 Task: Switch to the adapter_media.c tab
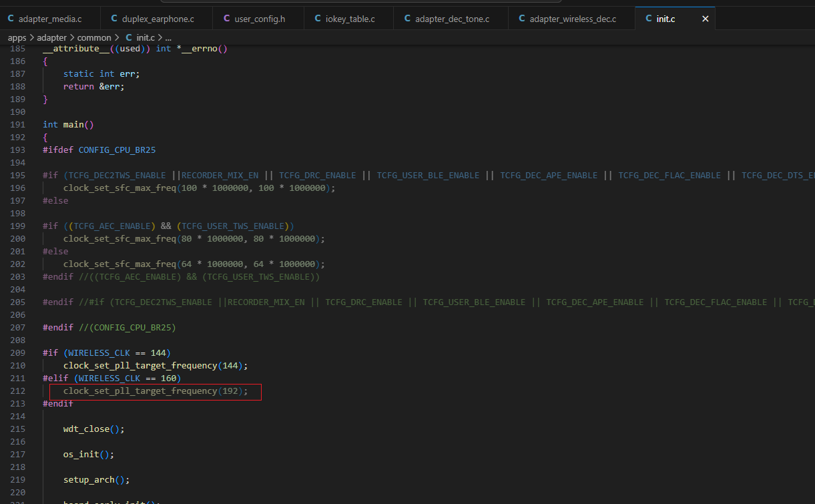50,19
